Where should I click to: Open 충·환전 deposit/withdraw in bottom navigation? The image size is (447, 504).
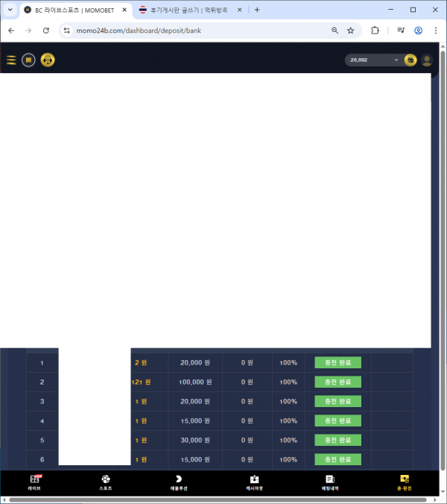point(404,482)
